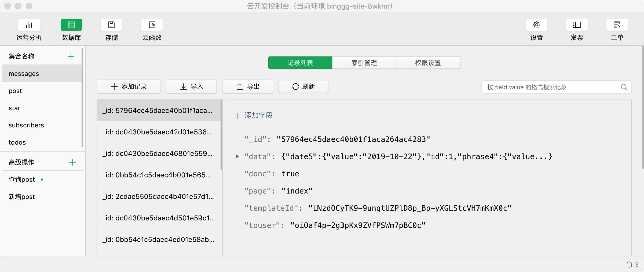Open the 工单 ticket icon
644x272 pixels.
click(x=617, y=25)
